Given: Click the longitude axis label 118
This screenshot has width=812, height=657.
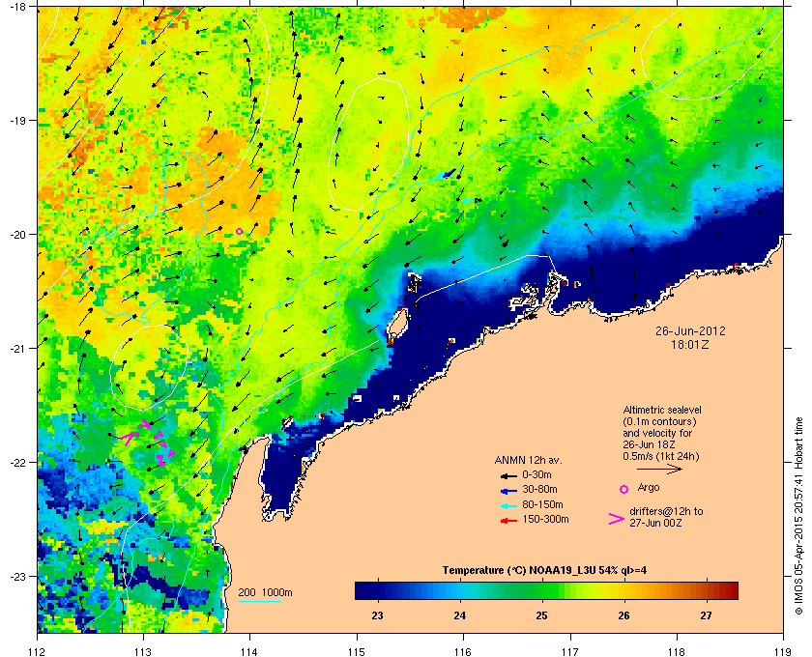Looking at the screenshot, I should coord(677,652).
